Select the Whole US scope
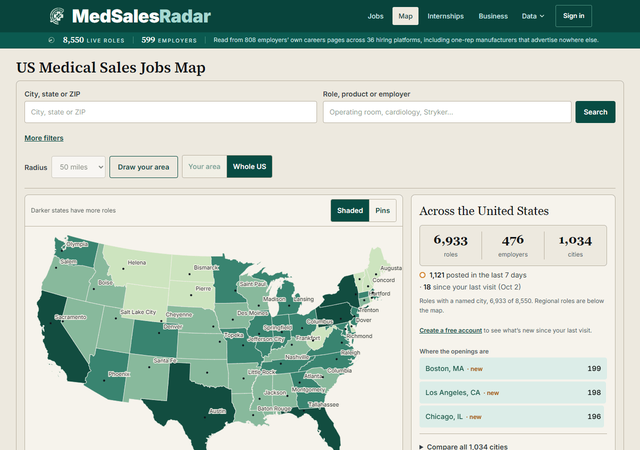This screenshot has width=640, height=450. point(249,167)
